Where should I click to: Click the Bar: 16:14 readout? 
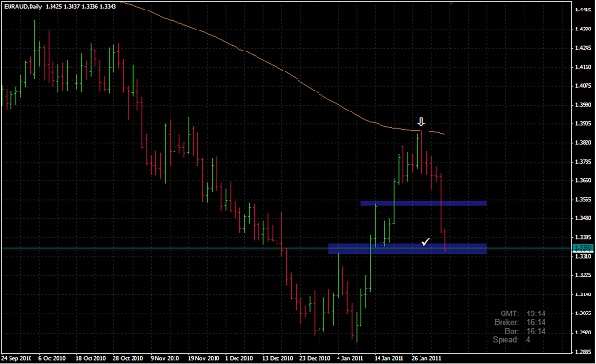pyautogui.click(x=524, y=332)
